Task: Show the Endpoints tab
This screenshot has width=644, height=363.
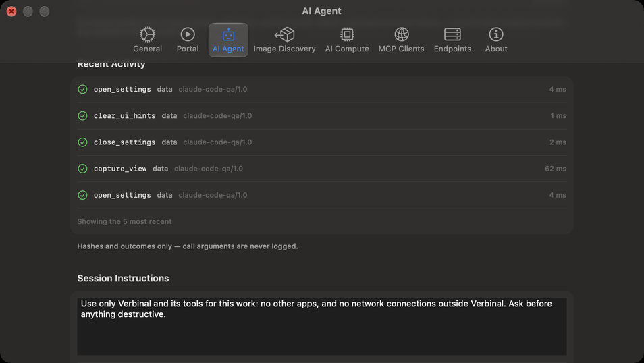Action: (x=452, y=40)
